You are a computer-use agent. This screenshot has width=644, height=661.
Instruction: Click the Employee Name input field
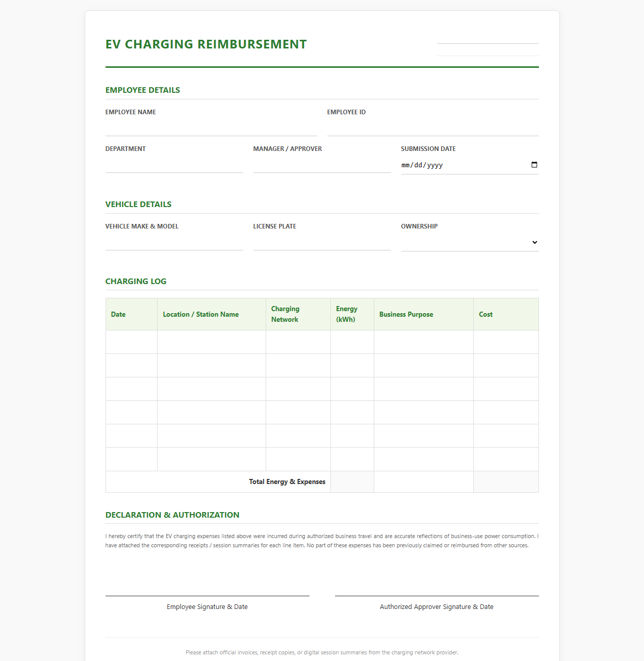[211, 128]
